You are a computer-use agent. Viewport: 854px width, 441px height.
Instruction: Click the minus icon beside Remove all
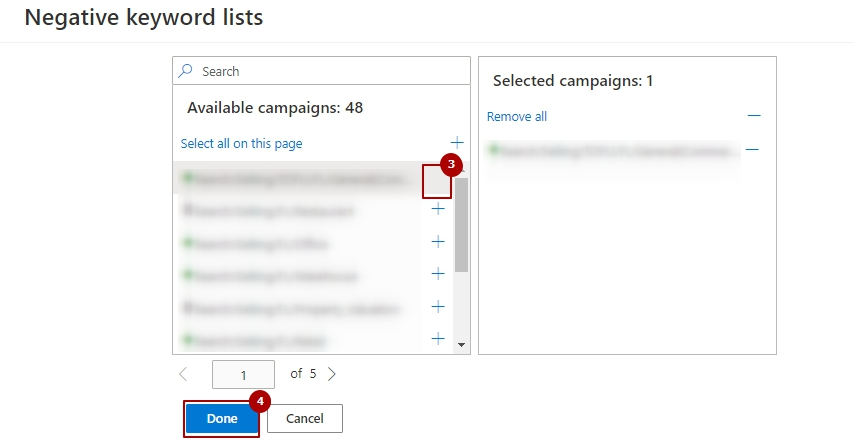pyautogui.click(x=754, y=116)
